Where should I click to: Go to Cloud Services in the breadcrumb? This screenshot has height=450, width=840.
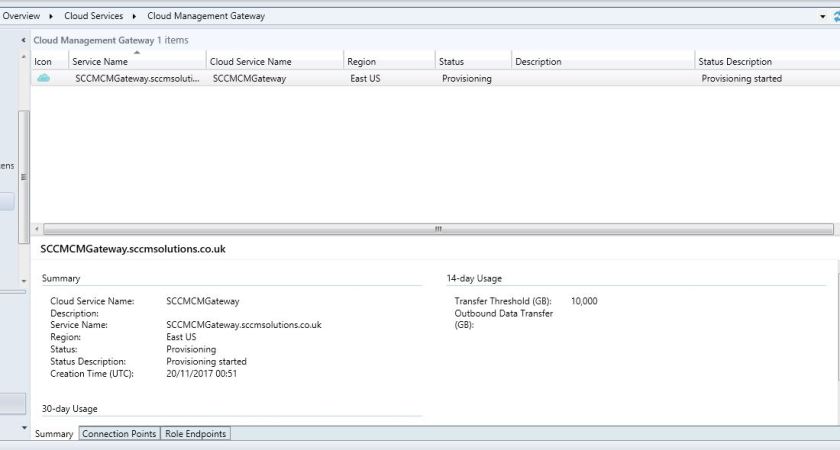click(94, 16)
